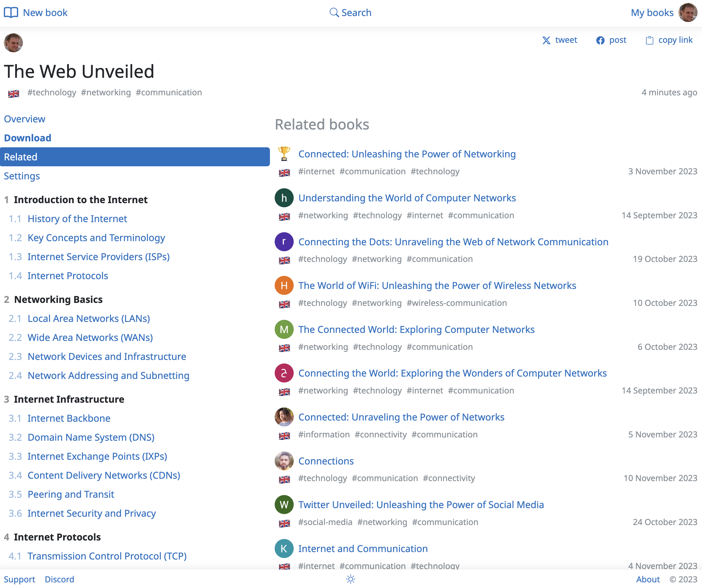Viewport: 702px width, 588px height.
Task: Open chapter 1.1 History of the Internet
Action: click(x=77, y=219)
